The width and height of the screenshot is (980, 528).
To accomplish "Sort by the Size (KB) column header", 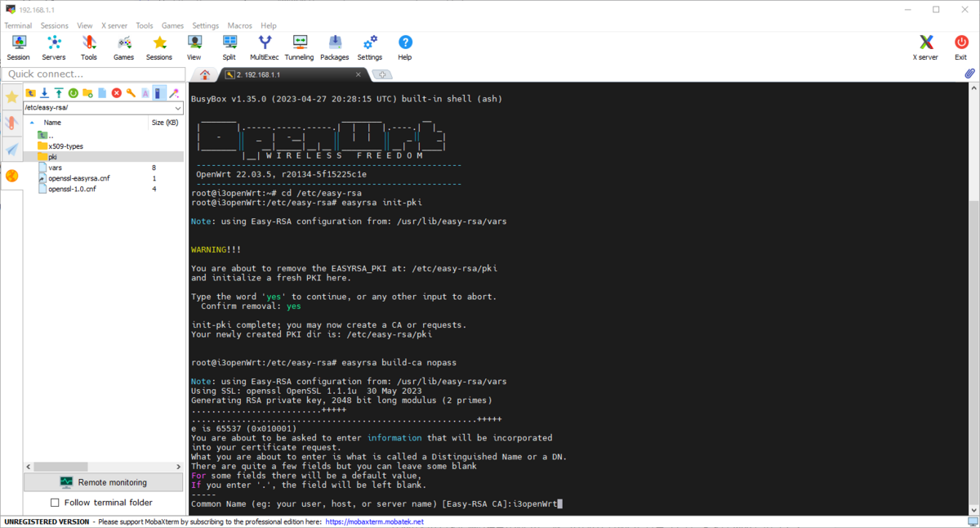I will [x=165, y=123].
